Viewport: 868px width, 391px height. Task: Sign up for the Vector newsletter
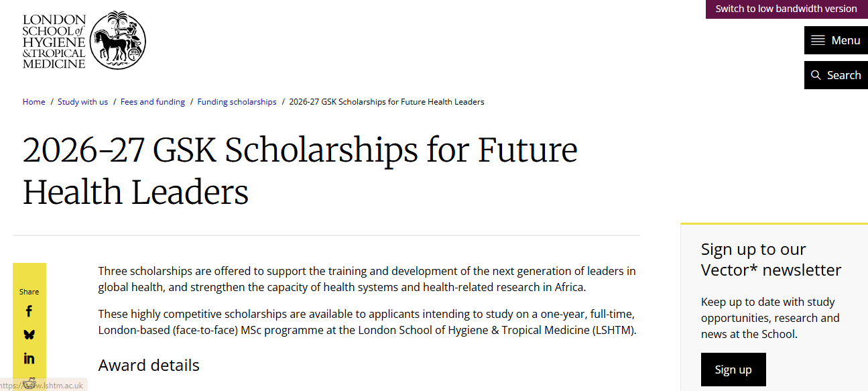(x=733, y=370)
